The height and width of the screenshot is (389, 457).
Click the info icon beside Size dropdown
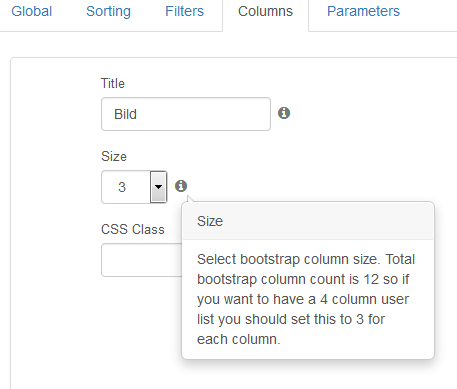coord(181,186)
